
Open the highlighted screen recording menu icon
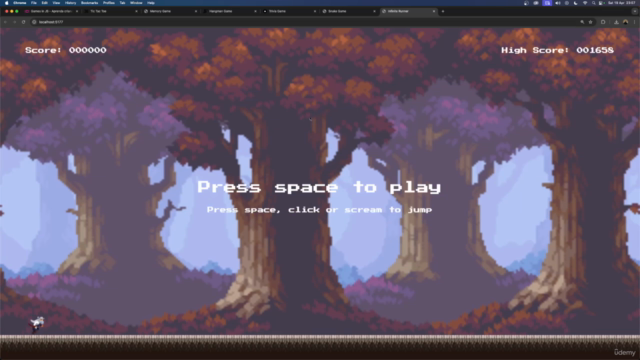547,3
